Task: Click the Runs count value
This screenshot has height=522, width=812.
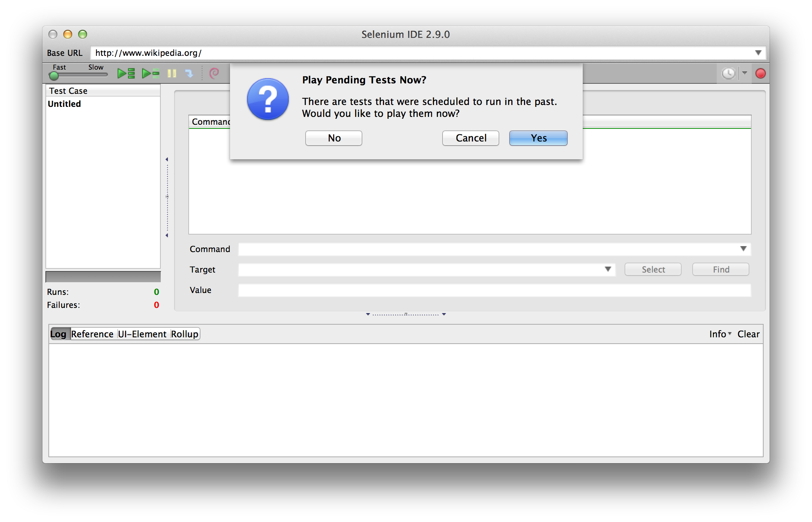Action: coord(157,292)
